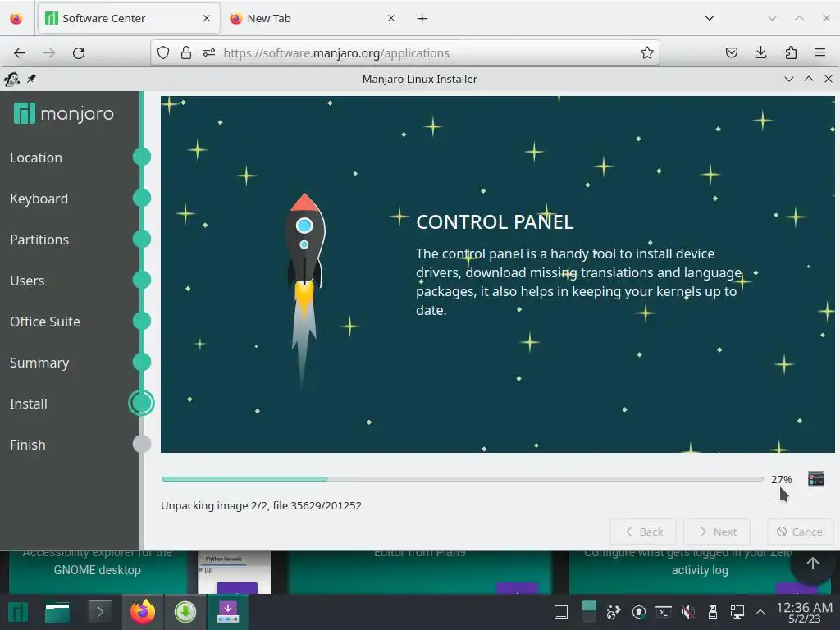
Task: Bookmark this page with the star icon
Action: point(646,52)
